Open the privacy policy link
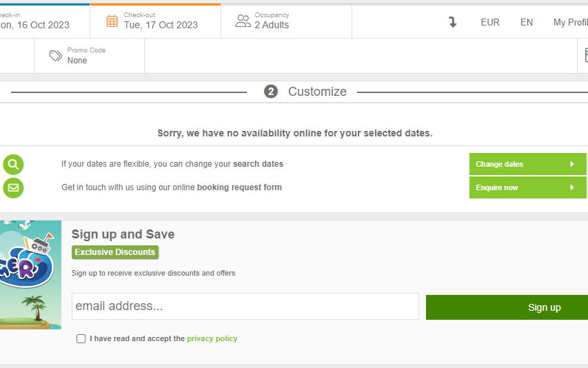The width and height of the screenshot is (588, 368). pyautogui.click(x=212, y=339)
